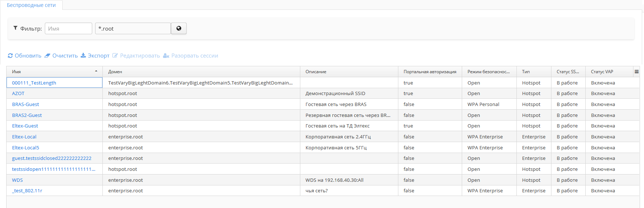Open the Eltex-Local5 network link
Screen dimensions: 644x208
(x=26, y=148)
